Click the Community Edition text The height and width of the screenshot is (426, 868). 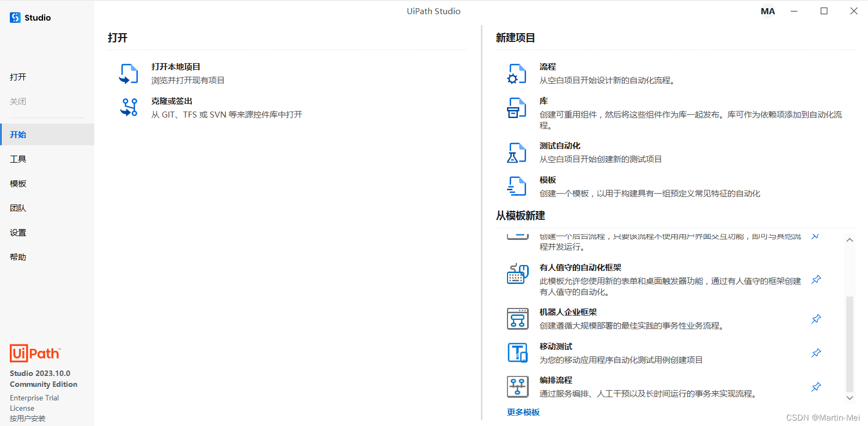(44, 384)
